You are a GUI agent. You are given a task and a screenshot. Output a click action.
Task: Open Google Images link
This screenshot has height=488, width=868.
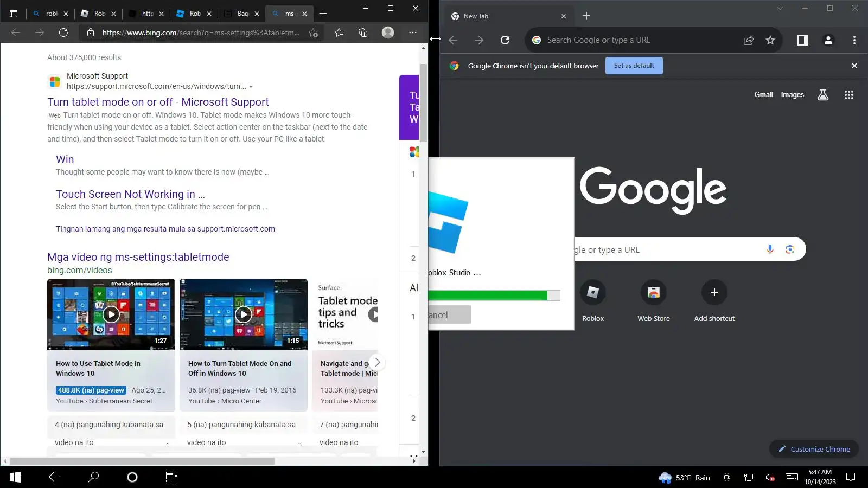coord(792,94)
